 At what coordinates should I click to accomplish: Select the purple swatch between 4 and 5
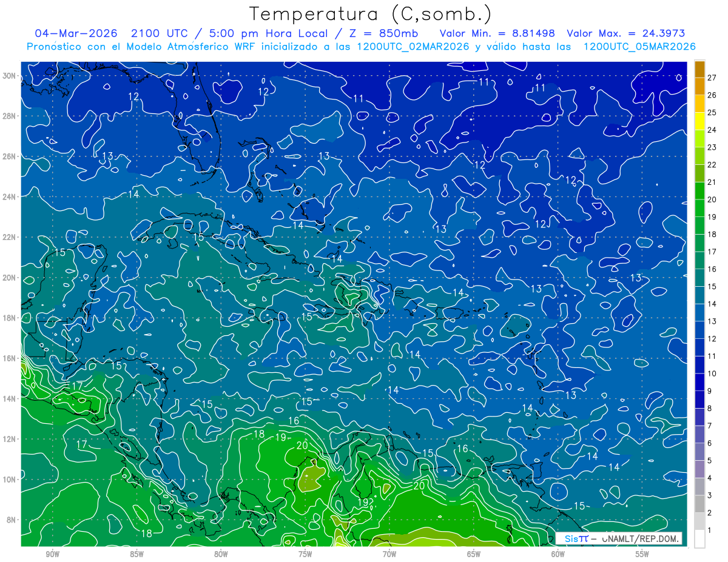[x=699, y=469]
